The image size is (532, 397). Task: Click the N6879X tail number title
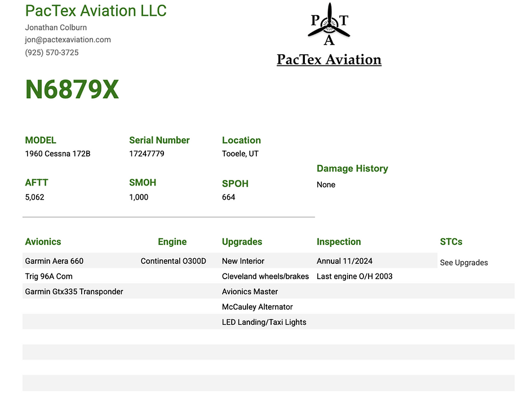point(72,90)
